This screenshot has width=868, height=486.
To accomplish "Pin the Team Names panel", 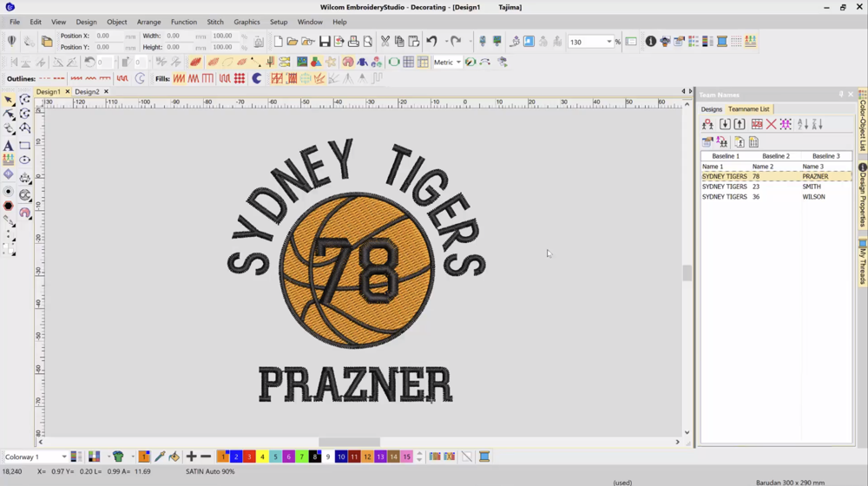I will [840, 95].
